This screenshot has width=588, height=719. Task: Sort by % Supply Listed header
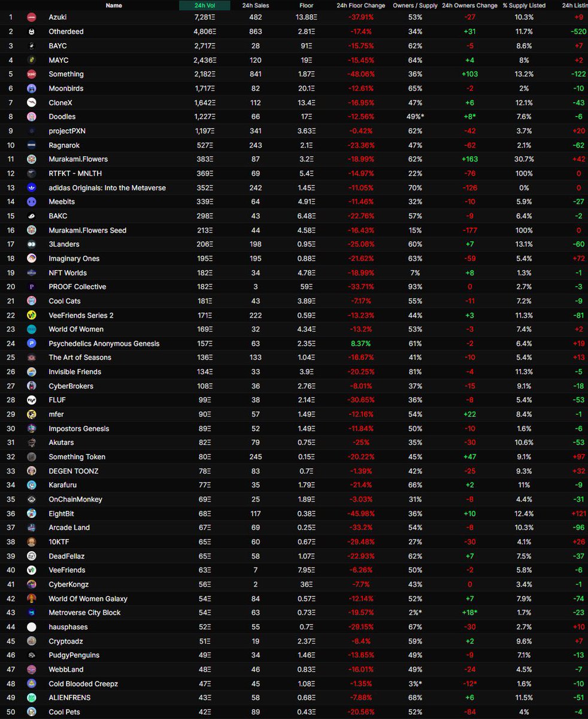[x=524, y=5]
